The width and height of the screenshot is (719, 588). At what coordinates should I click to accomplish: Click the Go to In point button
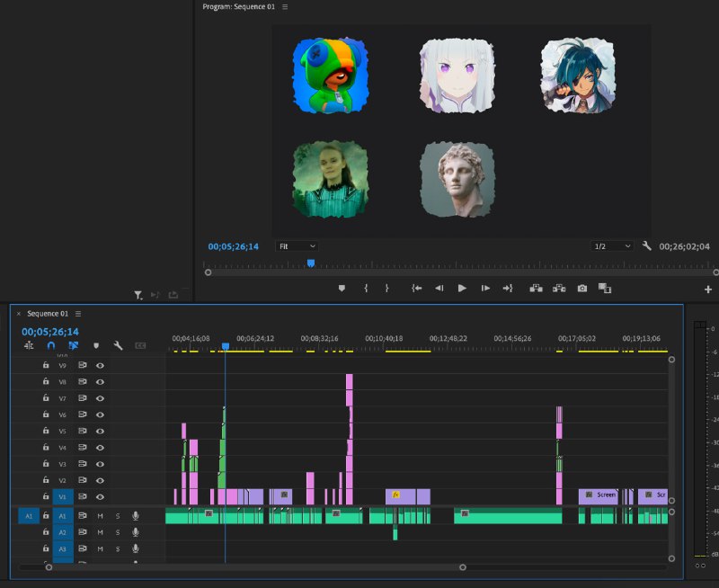pos(416,288)
